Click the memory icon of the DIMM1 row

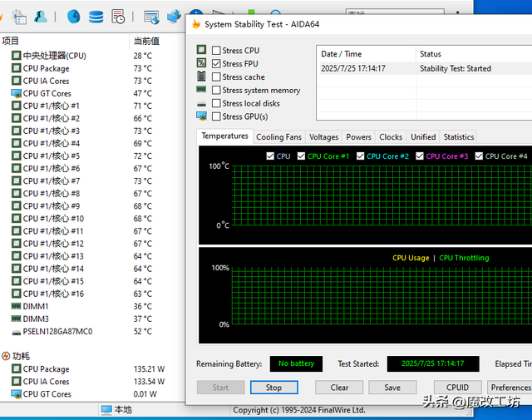click(16, 306)
